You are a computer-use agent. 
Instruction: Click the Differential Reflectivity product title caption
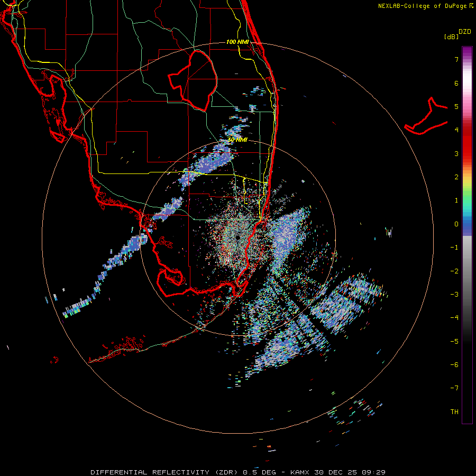point(238,472)
